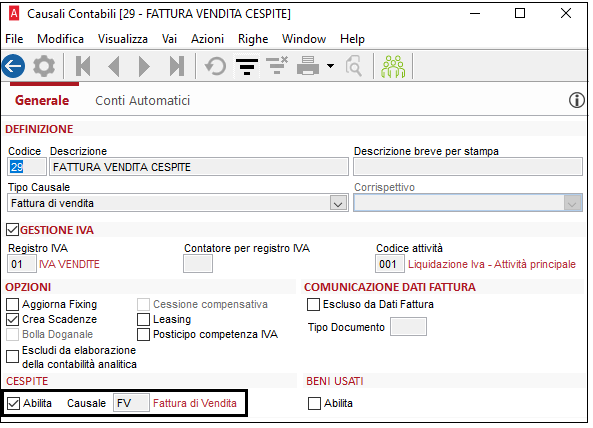Close the Causali Contabili window
Screen dimensions: 593x428
(x=566, y=14)
